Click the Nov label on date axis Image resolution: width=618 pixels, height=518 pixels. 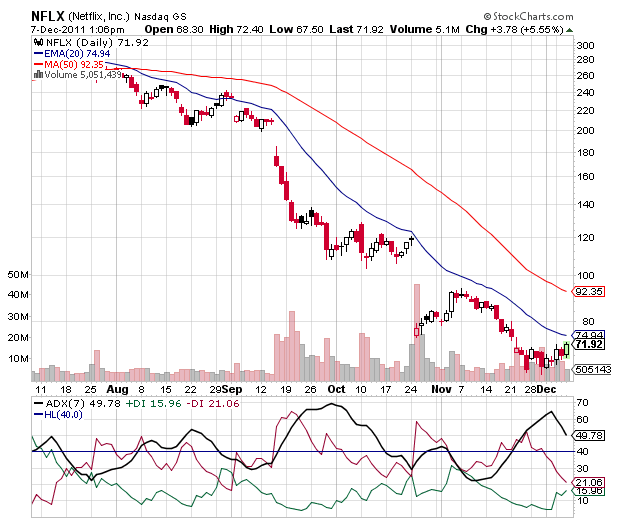coord(441,389)
